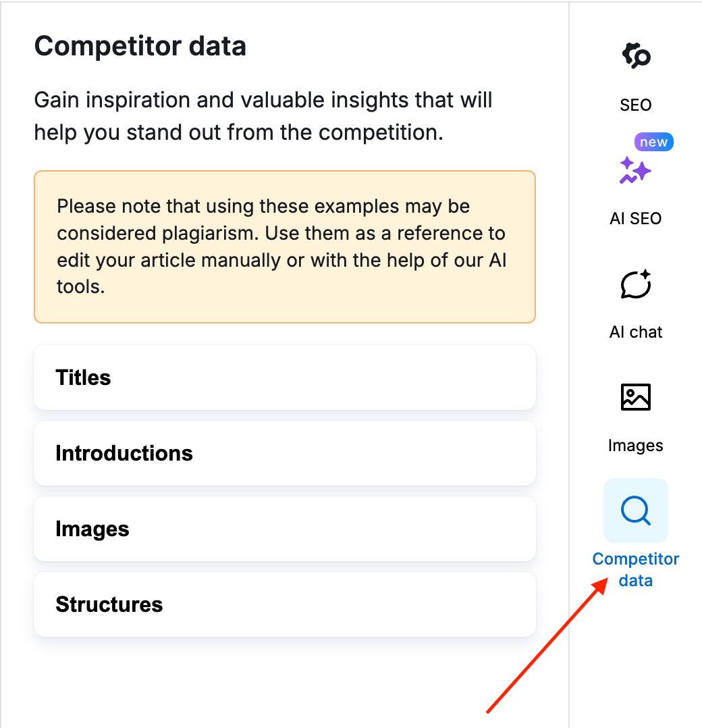Expand the Introductions section
This screenshot has width=702, height=728.
tap(284, 453)
